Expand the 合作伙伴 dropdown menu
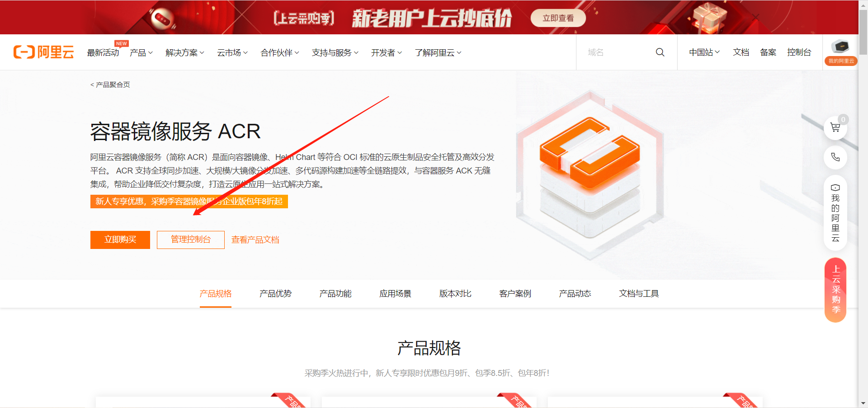 pyautogui.click(x=280, y=53)
